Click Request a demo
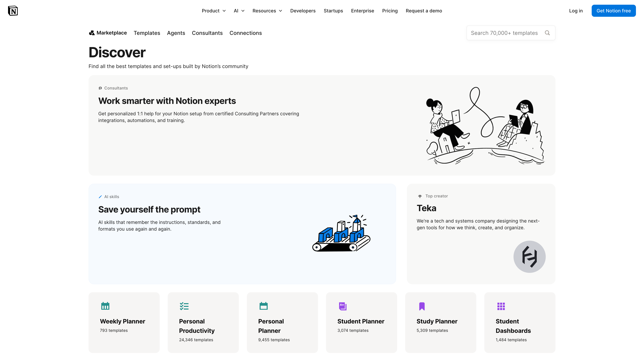This screenshot has width=644, height=362. 424,11
